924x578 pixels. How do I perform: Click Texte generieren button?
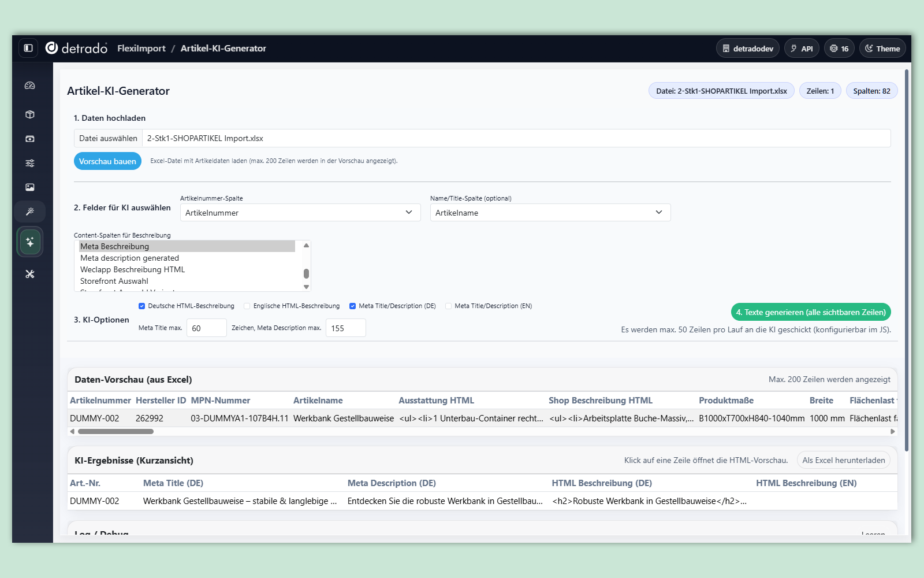(810, 312)
